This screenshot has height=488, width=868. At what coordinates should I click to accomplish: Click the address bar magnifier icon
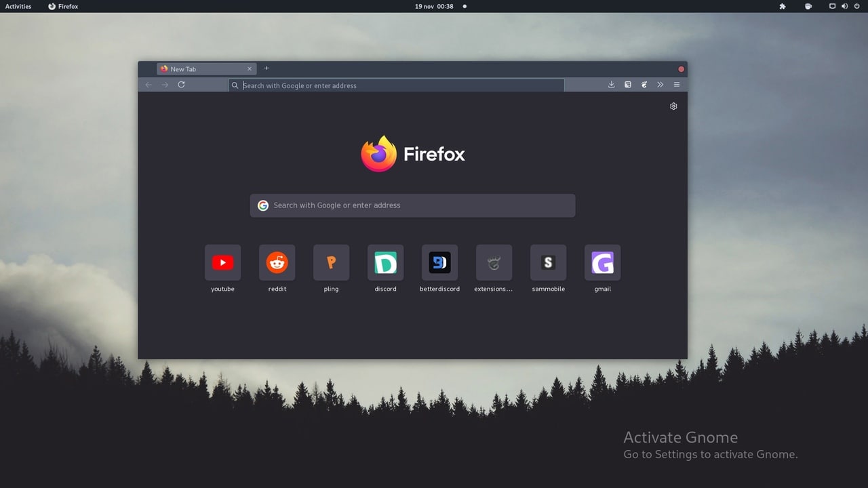[x=235, y=85]
